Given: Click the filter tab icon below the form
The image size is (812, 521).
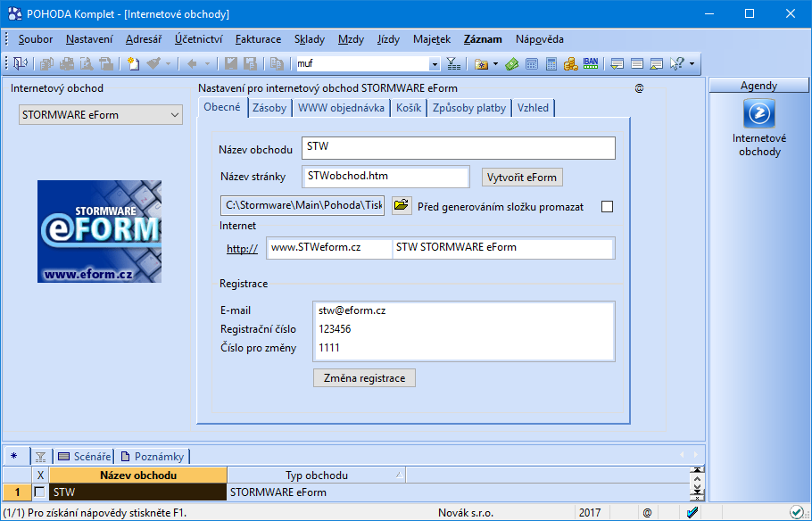Looking at the screenshot, I should 40,457.
